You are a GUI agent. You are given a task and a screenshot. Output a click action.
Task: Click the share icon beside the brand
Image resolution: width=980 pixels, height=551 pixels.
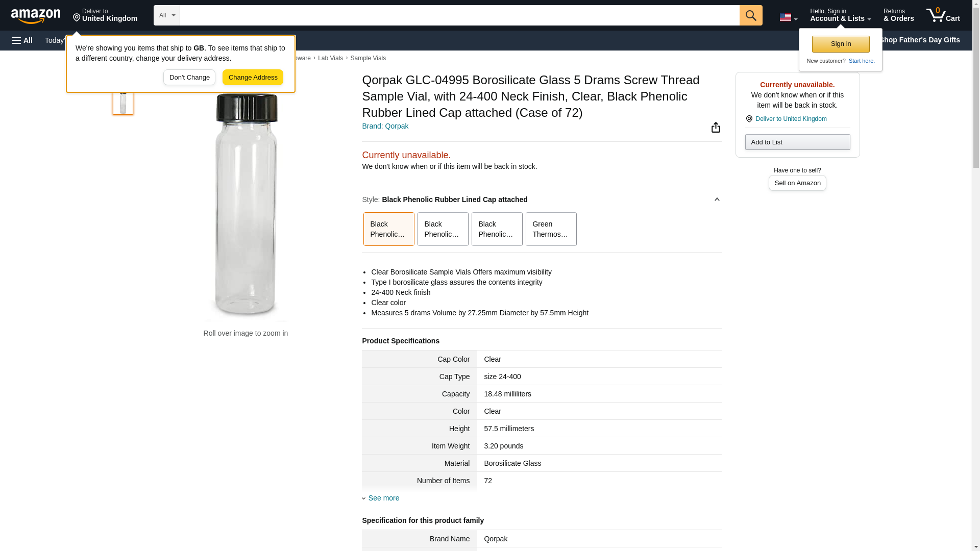tap(716, 128)
